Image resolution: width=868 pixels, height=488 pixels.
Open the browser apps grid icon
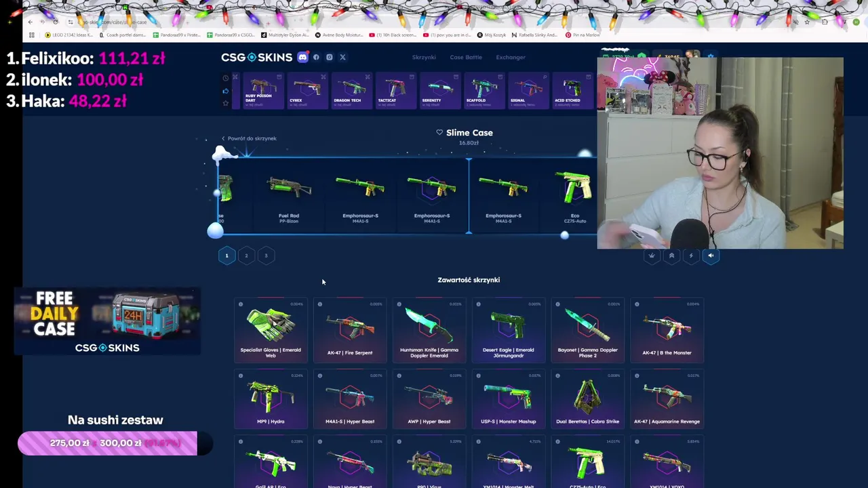coord(31,35)
